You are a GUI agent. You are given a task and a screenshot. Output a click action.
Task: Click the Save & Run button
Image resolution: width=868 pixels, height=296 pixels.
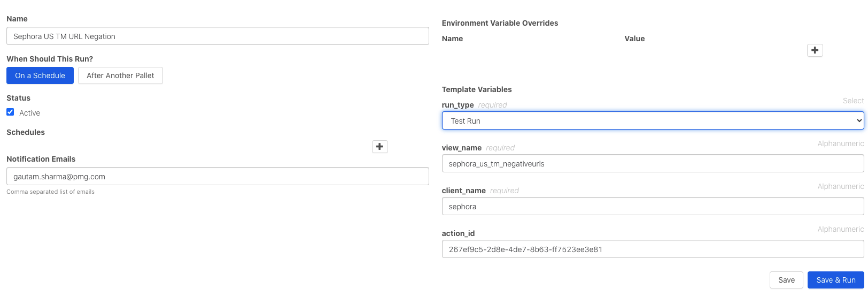pyautogui.click(x=836, y=280)
